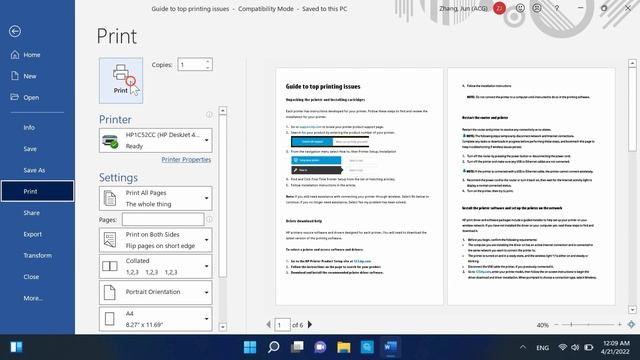Click the 40% zoom level text
Image resolution: width=640 pixels, height=360 pixels.
click(542, 325)
